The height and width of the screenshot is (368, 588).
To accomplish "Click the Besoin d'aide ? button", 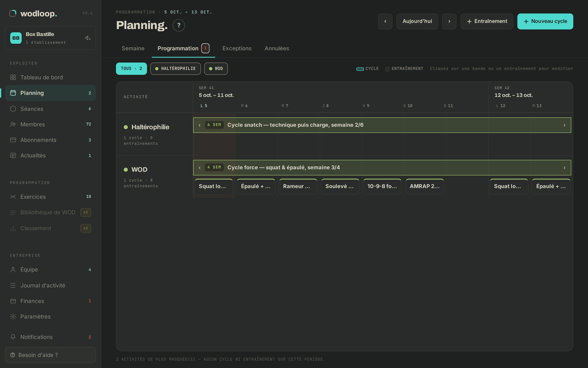I will point(50,355).
